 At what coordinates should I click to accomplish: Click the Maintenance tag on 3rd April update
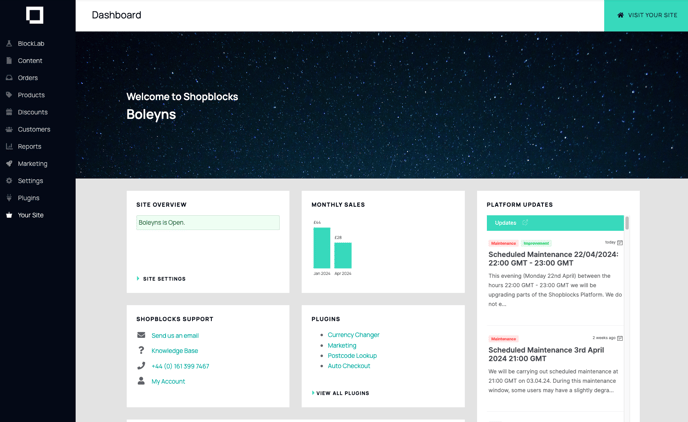click(x=503, y=339)
